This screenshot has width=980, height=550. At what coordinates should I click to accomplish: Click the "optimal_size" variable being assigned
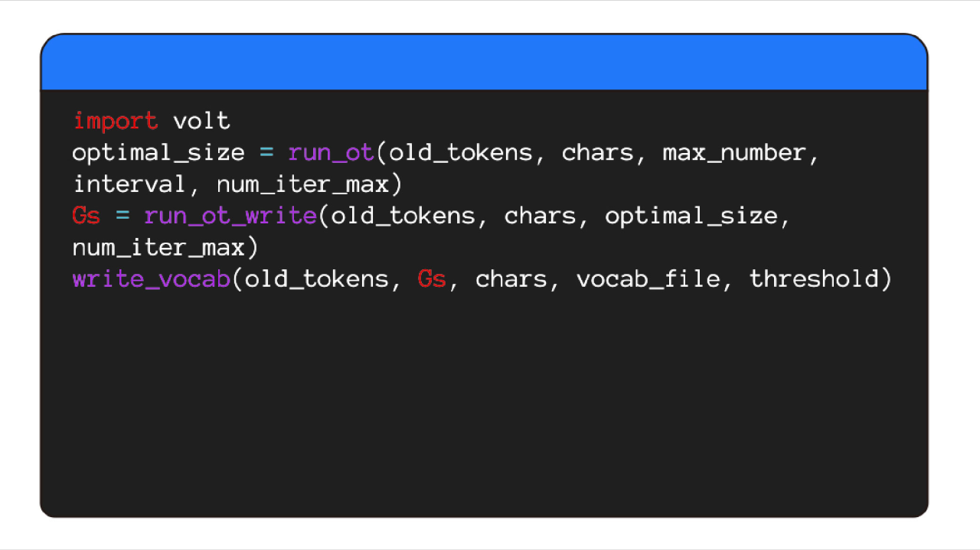click(x=158, y=152)
